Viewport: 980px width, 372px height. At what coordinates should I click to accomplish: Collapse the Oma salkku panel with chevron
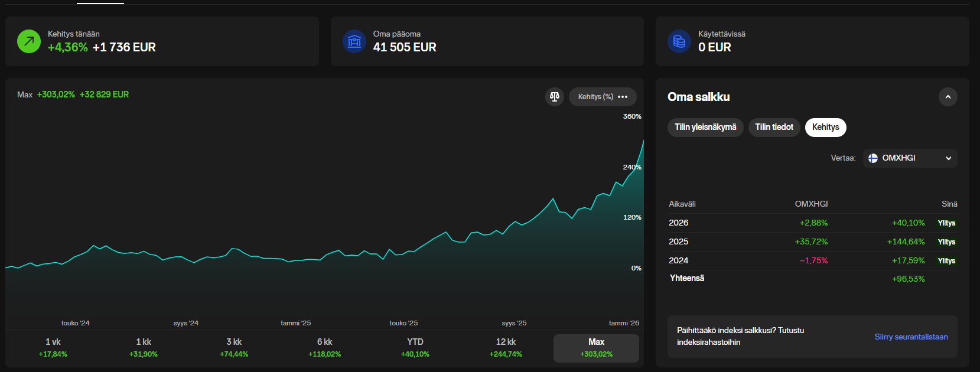pos(948,97)
